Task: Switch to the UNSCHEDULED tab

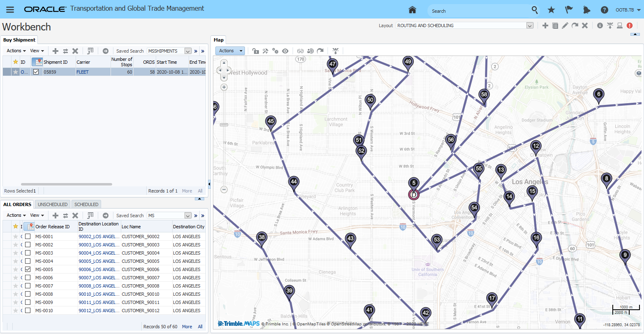Action: pyautogui.click(x=53, y=204)
